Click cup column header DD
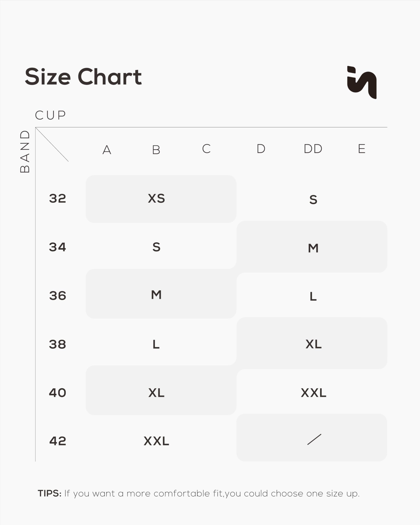 tap(313, 149)
